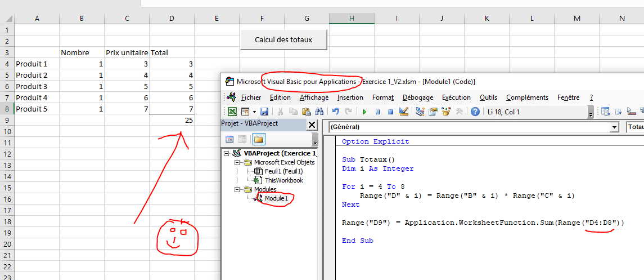
Task: Open the (Général) object dropdown
Action: (614, 127)
